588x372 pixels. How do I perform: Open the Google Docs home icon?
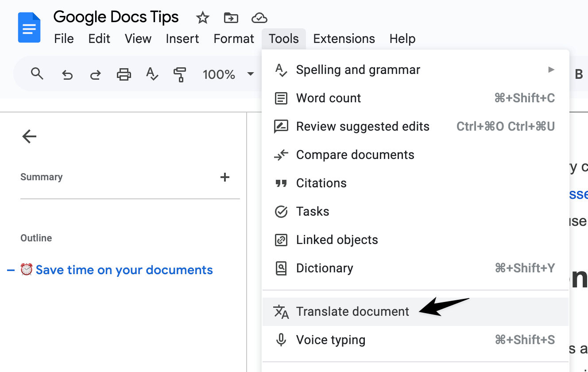point(29,27)
